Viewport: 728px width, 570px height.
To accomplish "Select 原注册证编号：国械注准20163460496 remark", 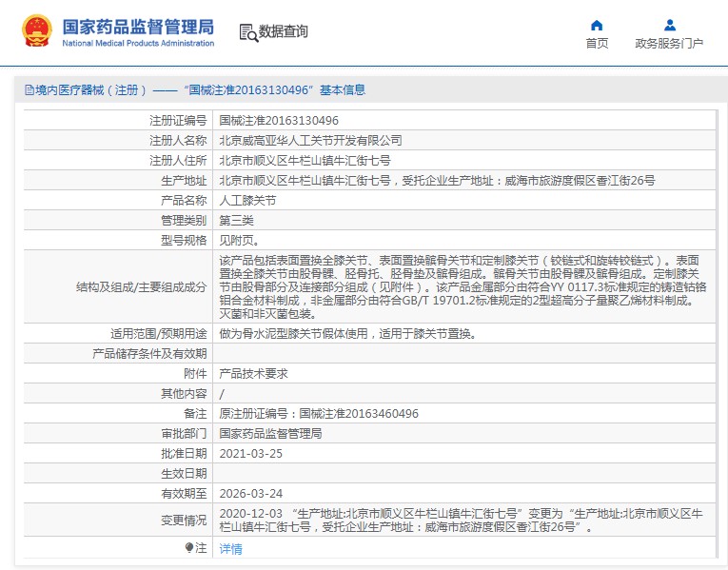I will coord(319,414).
